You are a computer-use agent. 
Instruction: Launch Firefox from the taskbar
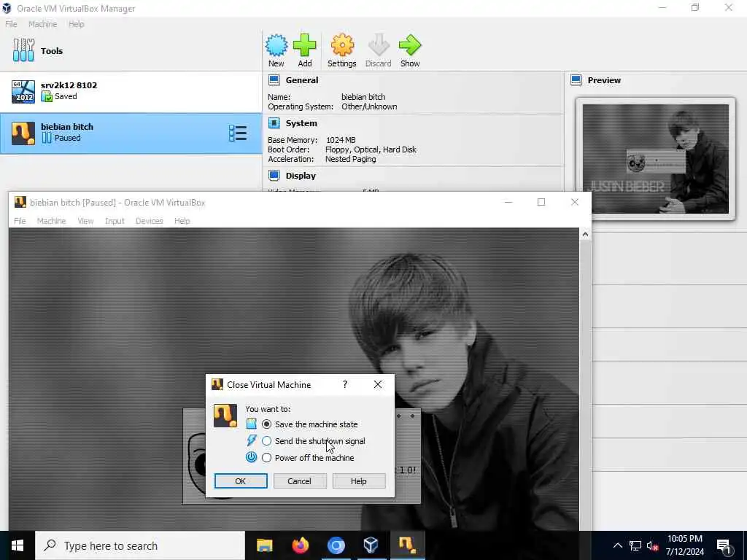pyautogui.click(x=300, y=545)
